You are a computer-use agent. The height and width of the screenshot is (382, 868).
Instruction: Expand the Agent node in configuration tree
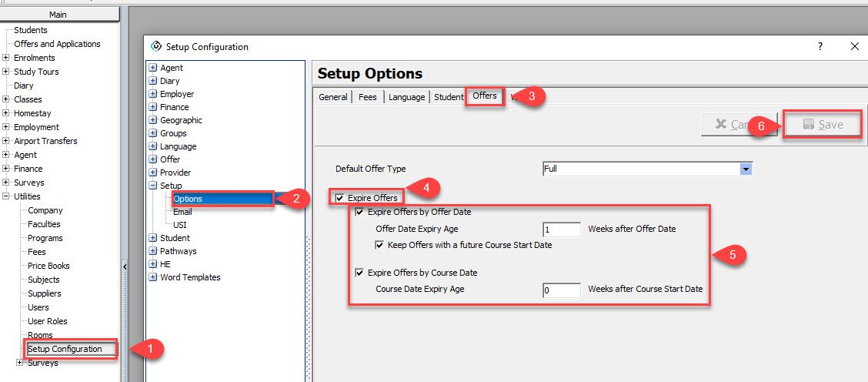tap(153, 68)
